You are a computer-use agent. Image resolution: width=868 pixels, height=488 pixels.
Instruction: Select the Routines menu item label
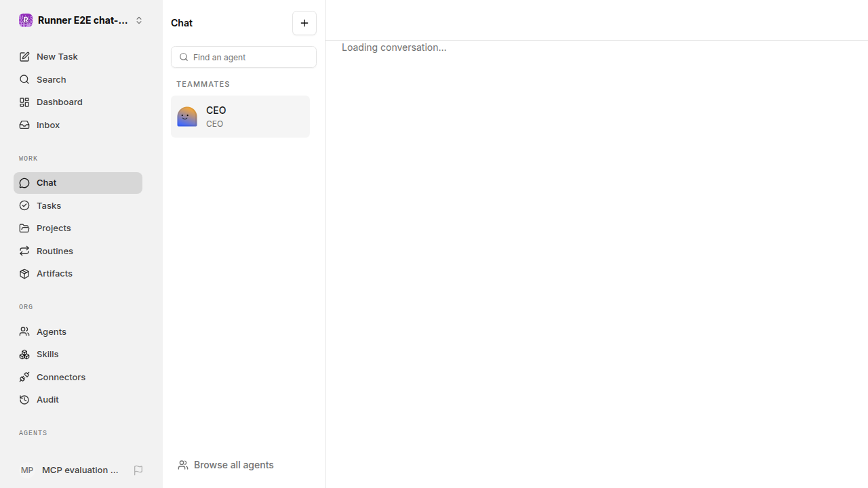[x=55, y=251]
